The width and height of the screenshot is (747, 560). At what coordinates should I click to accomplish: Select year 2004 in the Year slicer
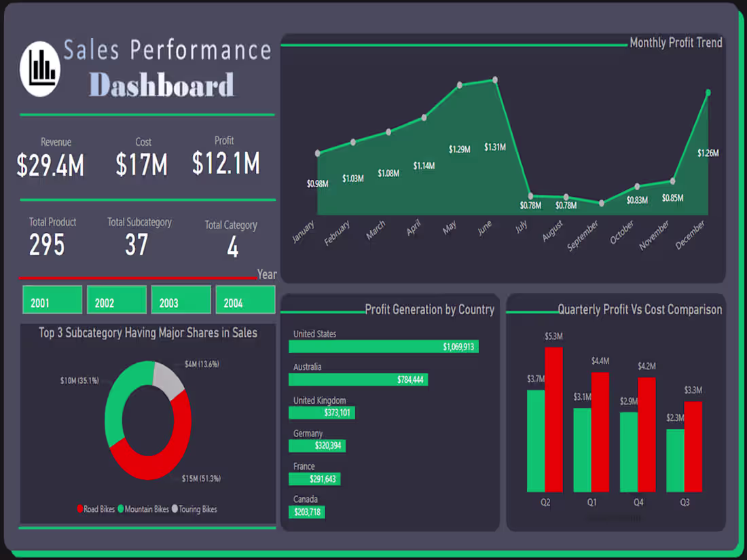click(245, 299)
